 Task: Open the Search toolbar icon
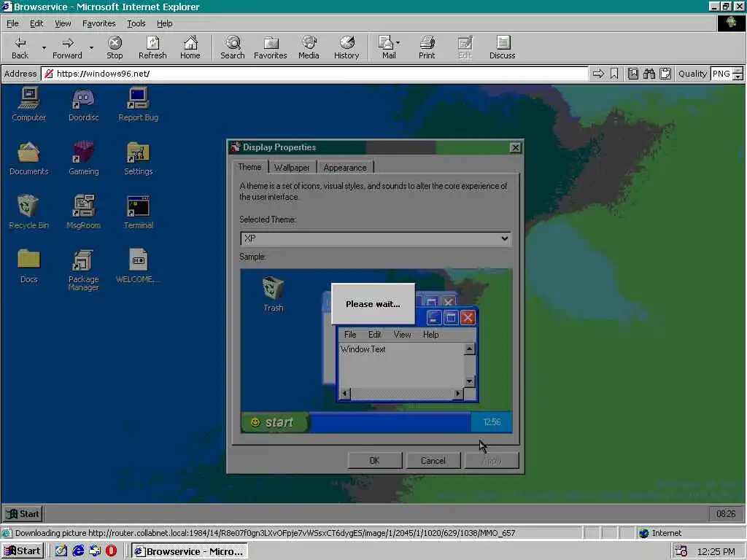point(233,47)
